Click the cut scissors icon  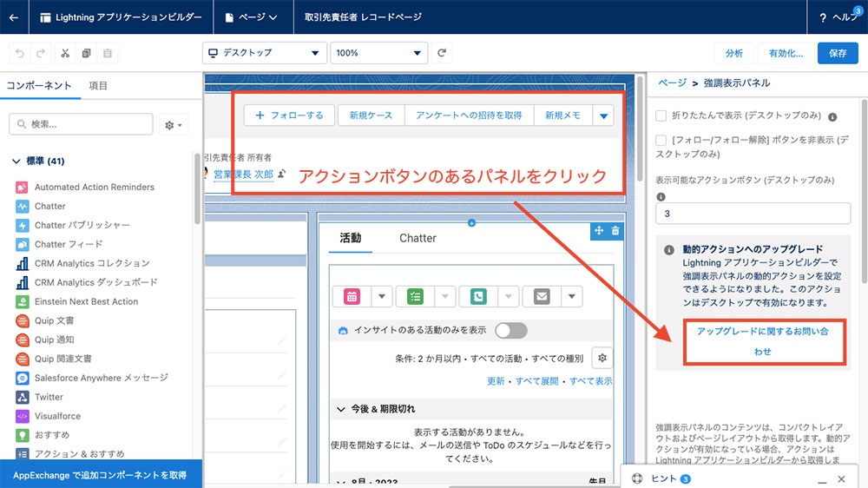65,53
